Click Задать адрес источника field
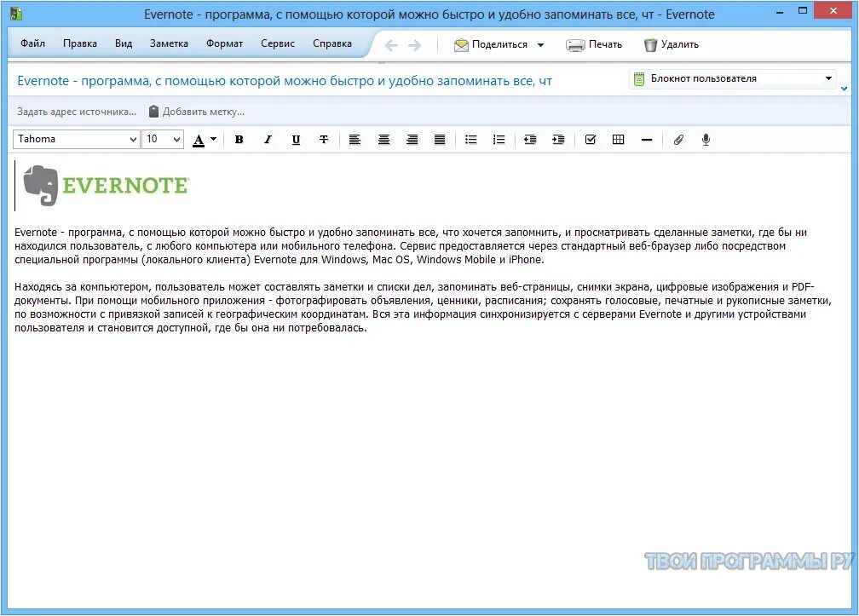The height and width of the screenshot is (616, 859). point(77,112)
